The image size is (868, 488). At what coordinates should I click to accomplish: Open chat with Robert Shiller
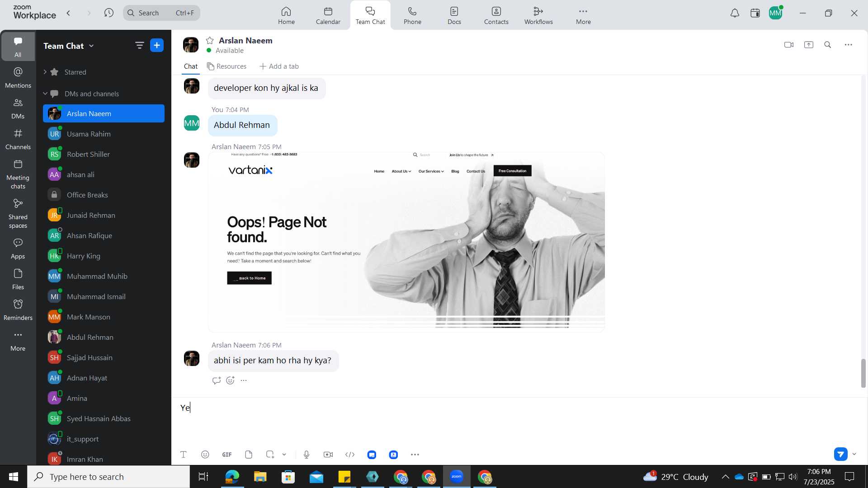coord(104,154)
